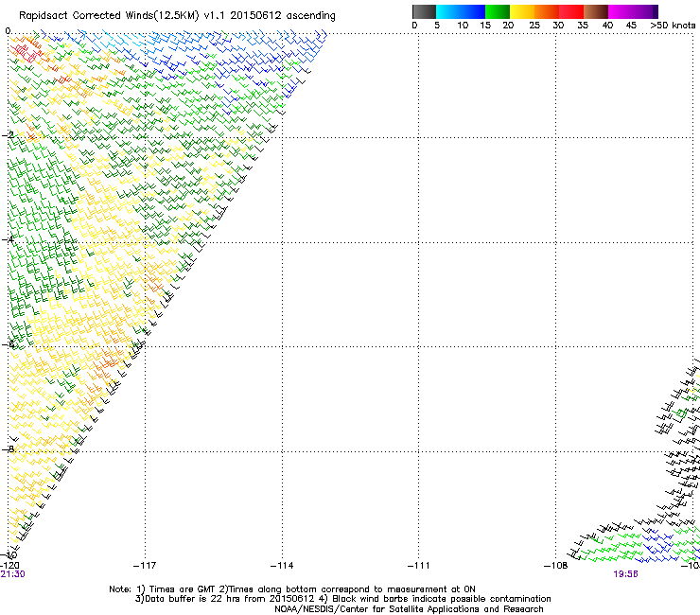Screen dimensions: 700x615
Task: Click the magenta 40-45 knots color segment
Action: 621,11
